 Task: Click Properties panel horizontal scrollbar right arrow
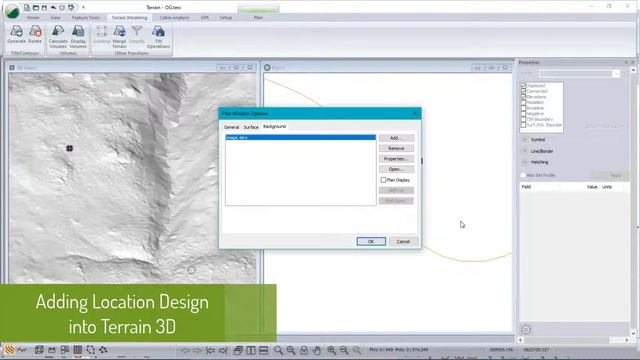(x=627, y=340)
